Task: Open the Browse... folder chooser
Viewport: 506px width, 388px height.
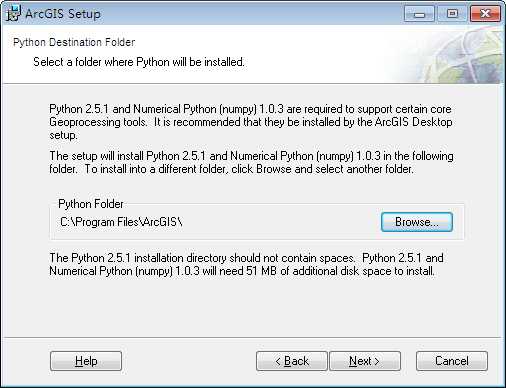Action: 417,222
